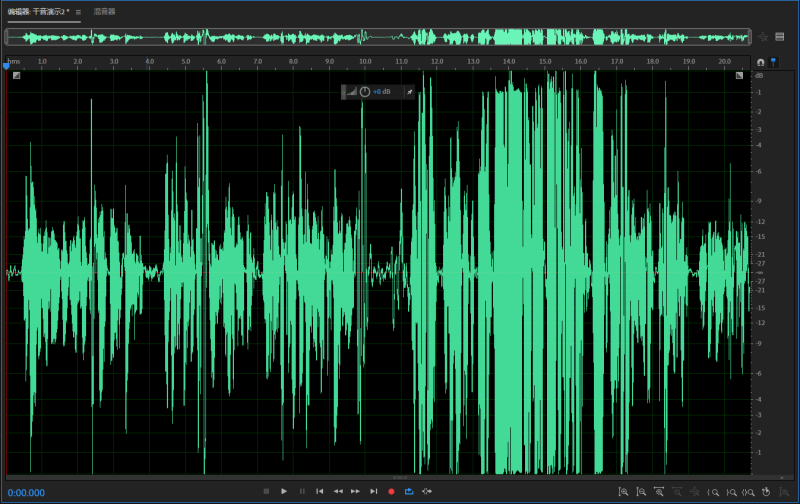
Task: Click the Skip Selection icon
Action: 427,491
